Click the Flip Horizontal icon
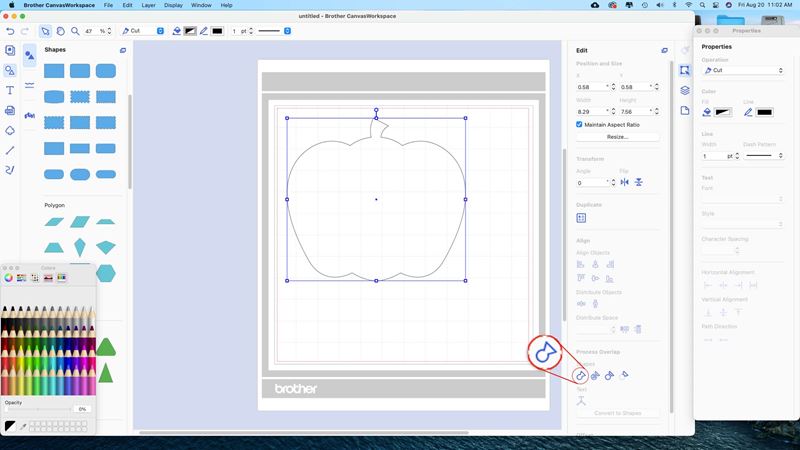Image resolution: width=800 pixels, height=450 pixels. (624, 183)
